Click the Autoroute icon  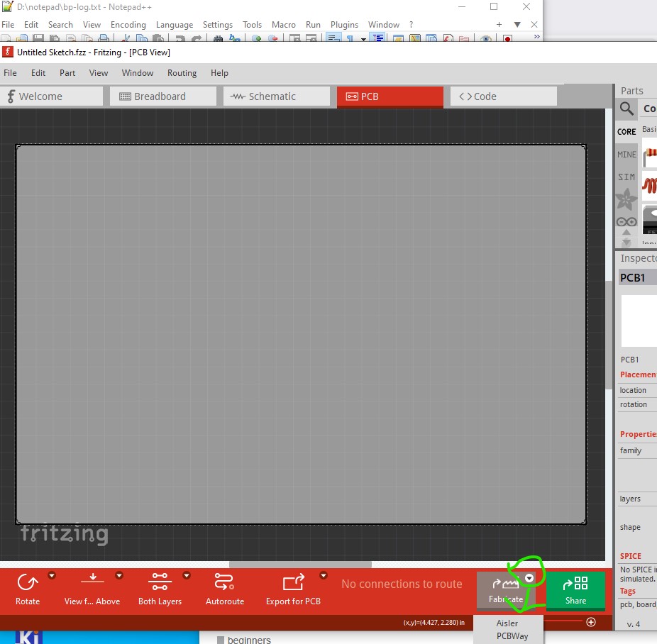point(224,583)
